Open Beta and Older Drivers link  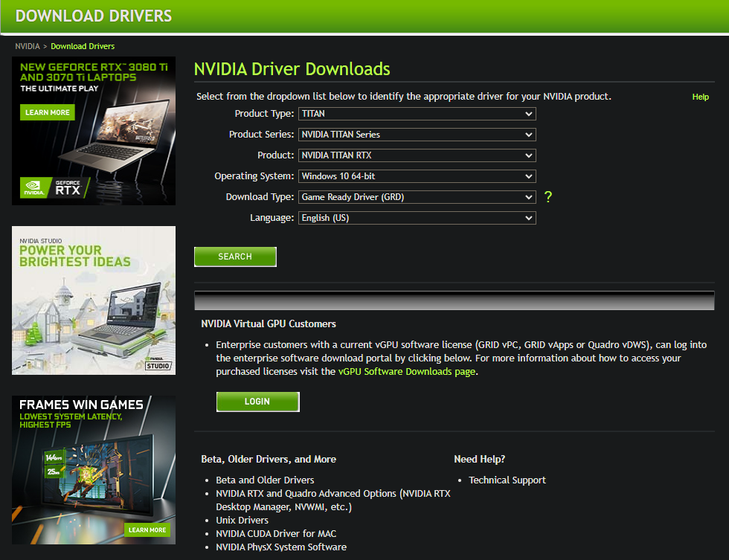(x=265, y=480)
